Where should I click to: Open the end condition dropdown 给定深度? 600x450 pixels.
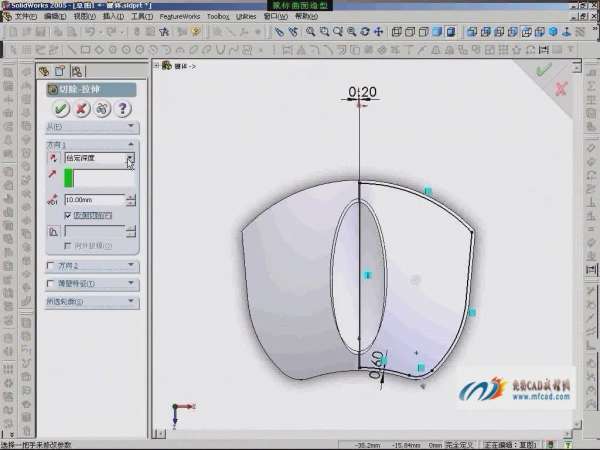click(x=99, y=158)
